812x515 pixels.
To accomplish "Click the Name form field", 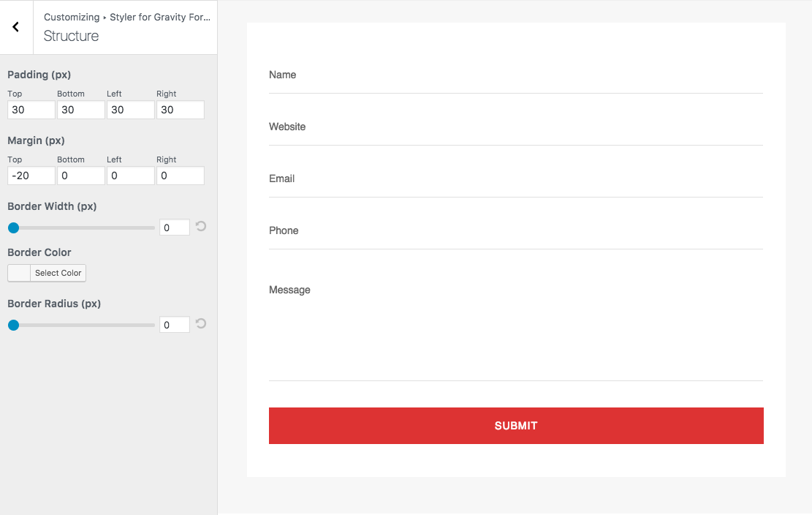I will pyautogui.click(x=516, y=75).
